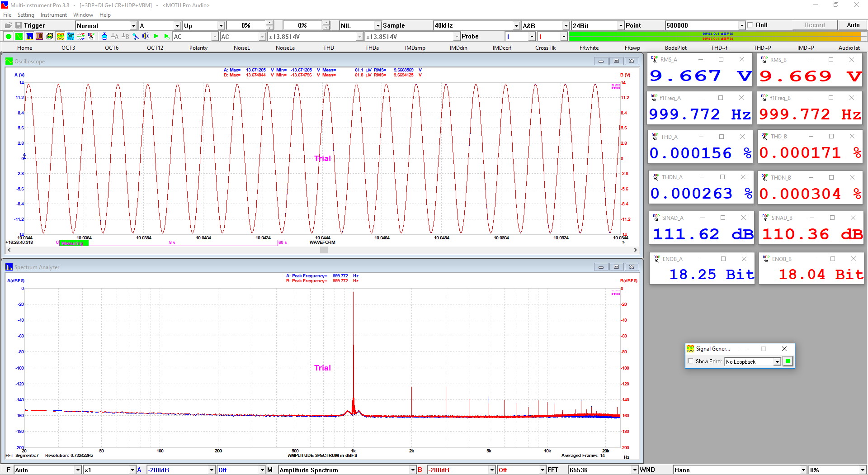Click the Record button

814,25
